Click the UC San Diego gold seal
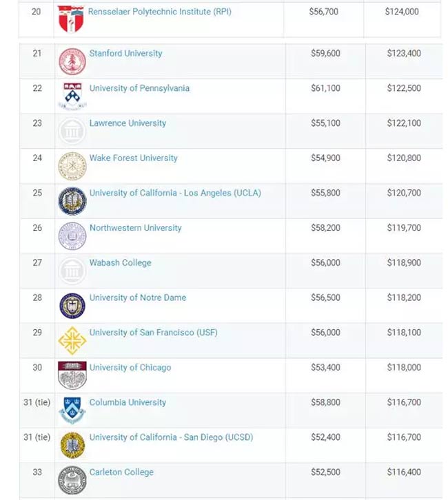The image size is (448, 500). point(72,445)
